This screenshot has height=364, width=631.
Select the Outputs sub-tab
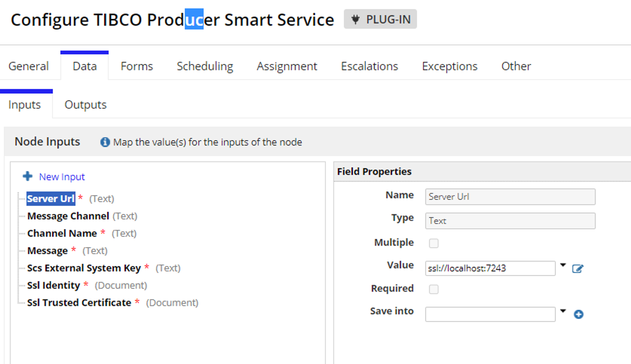[85, 104]
